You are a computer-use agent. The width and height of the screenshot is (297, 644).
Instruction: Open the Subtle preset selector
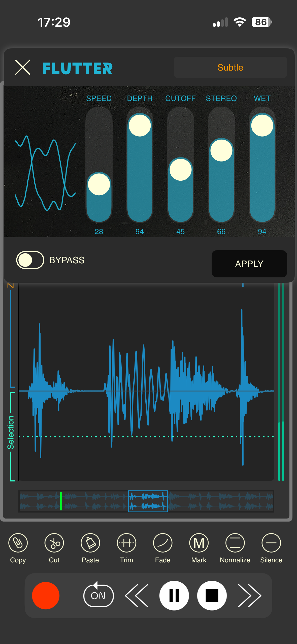click(230, 67)
